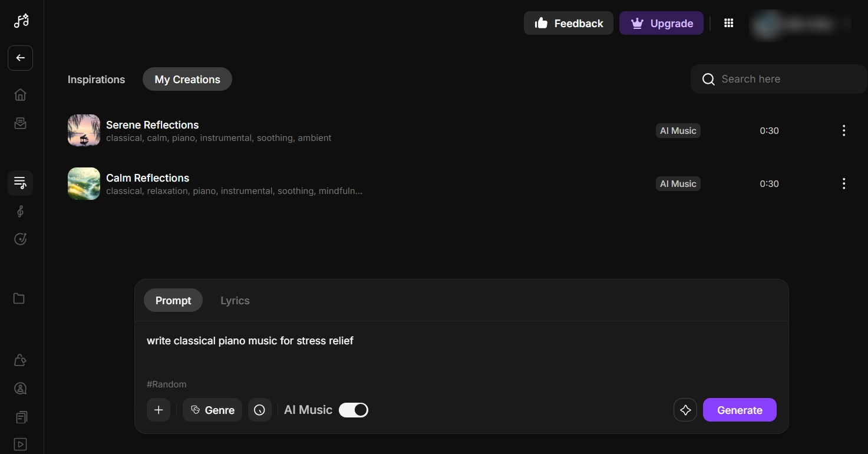Open the projects folder icon
The image size is (868, 454).
tap(20, 298)
